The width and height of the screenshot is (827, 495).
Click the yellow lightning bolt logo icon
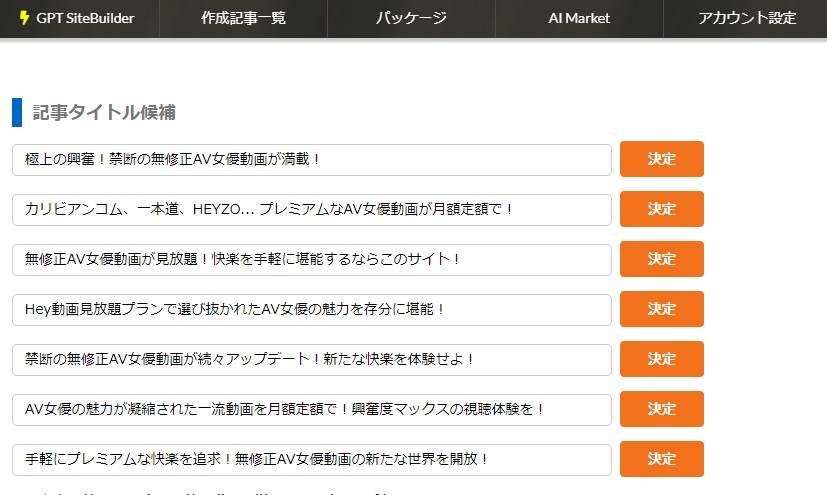25,18
